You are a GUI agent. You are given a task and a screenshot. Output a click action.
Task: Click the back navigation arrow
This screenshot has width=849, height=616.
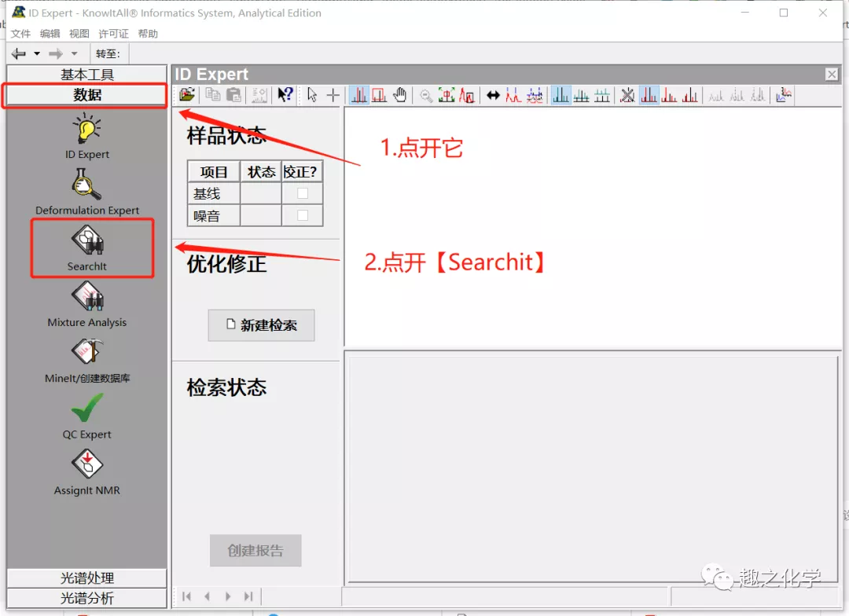(x=19, y=53)
